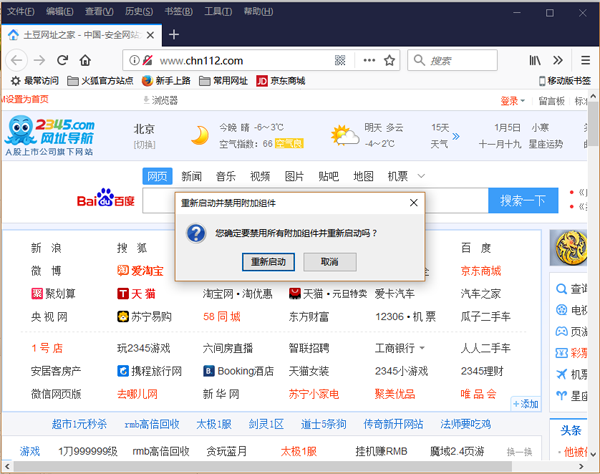This screenshot has height=474, width=600.
Task: Show more tools overflow chevron
Action: click(x=558, y=60)
